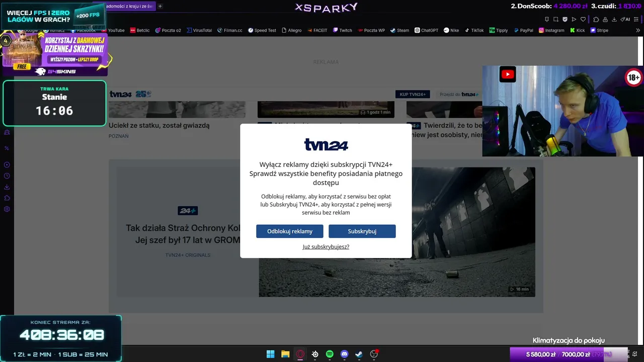The width and height of the screenshot is (644, 362).
Task: Open Discord from the taskbar
Action: coord(344,354)
